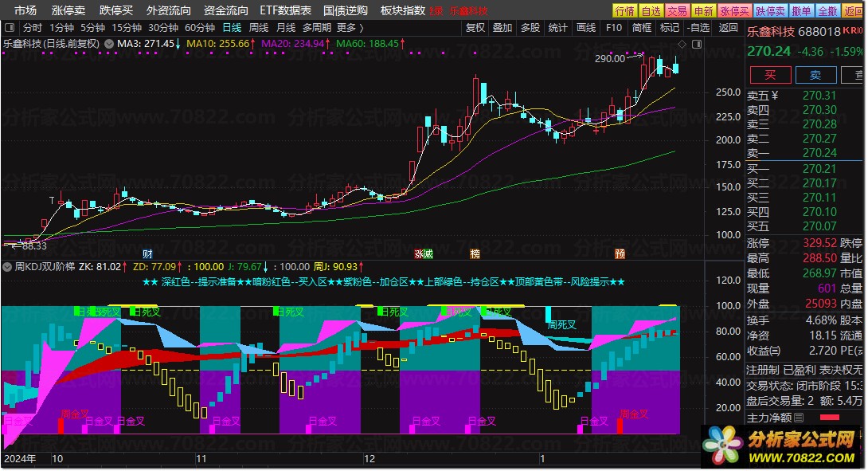
Task: Click the 多股 toolbar option
Action: coord(530,27)
